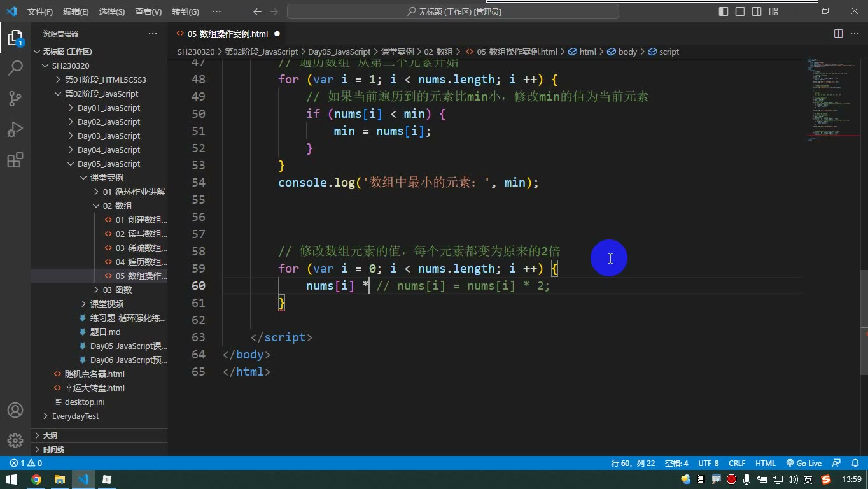Expand the Day01_JavaScript folder
The height and width of the screenshot is (489, 868).
tap(99, 108)
